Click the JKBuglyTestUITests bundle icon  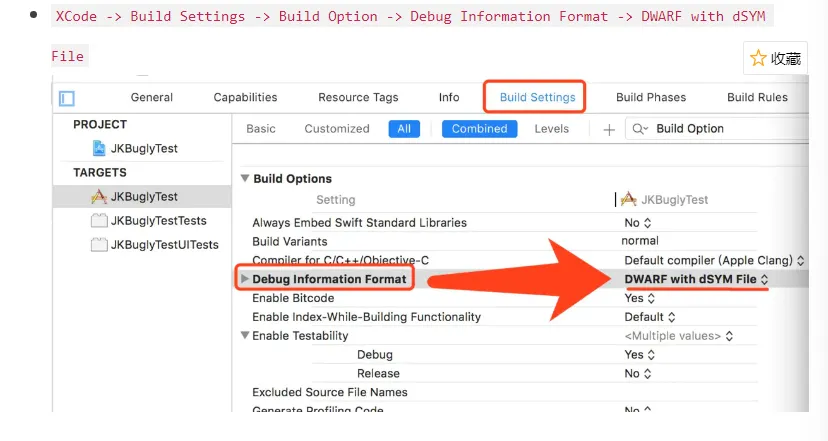click(x=99, y=245)
